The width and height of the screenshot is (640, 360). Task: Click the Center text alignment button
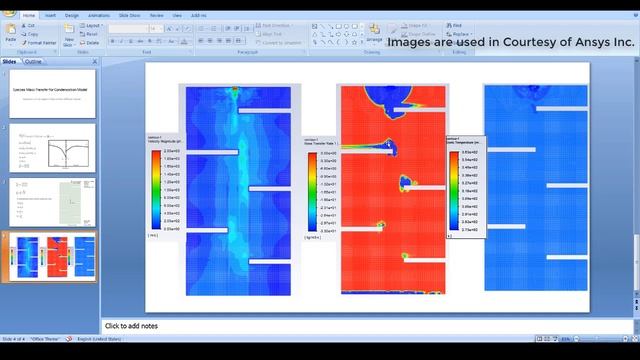pyautogui.click(x=210, y=41)
